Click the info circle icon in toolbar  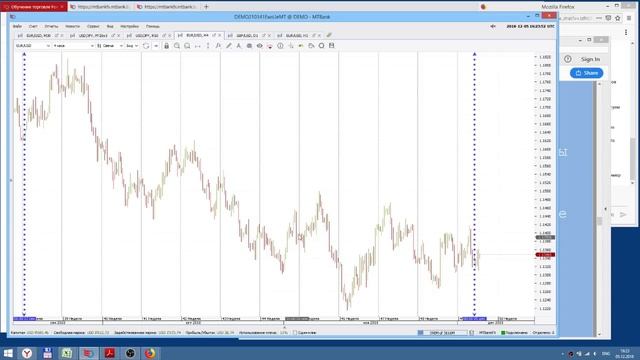click(280, 46)
